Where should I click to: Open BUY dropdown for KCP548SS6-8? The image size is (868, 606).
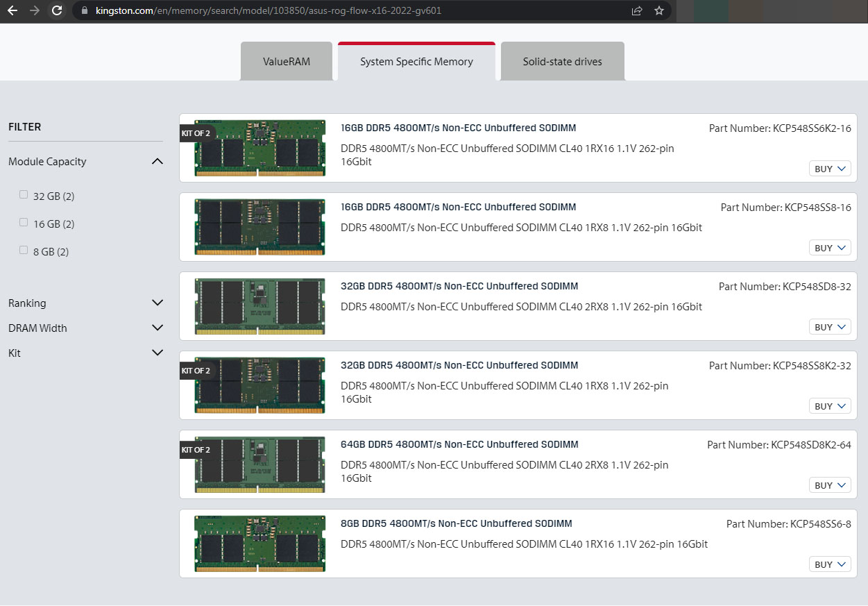830,564
